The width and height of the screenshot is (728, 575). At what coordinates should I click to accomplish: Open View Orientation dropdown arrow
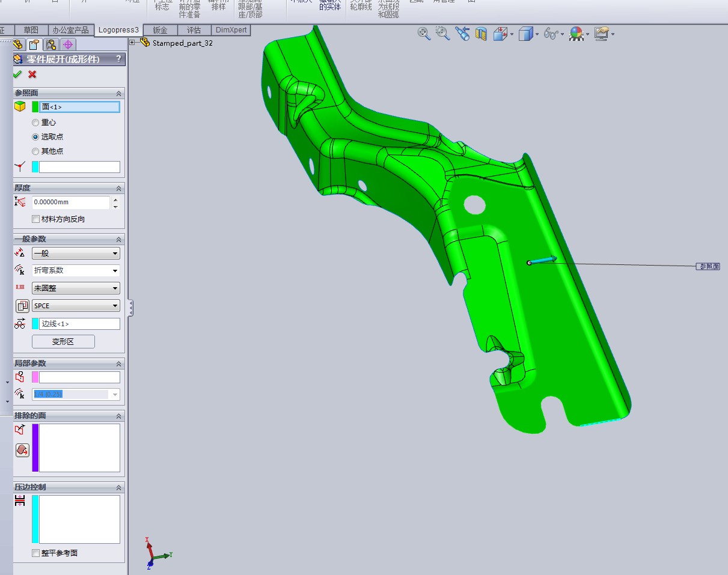point(512,34)
